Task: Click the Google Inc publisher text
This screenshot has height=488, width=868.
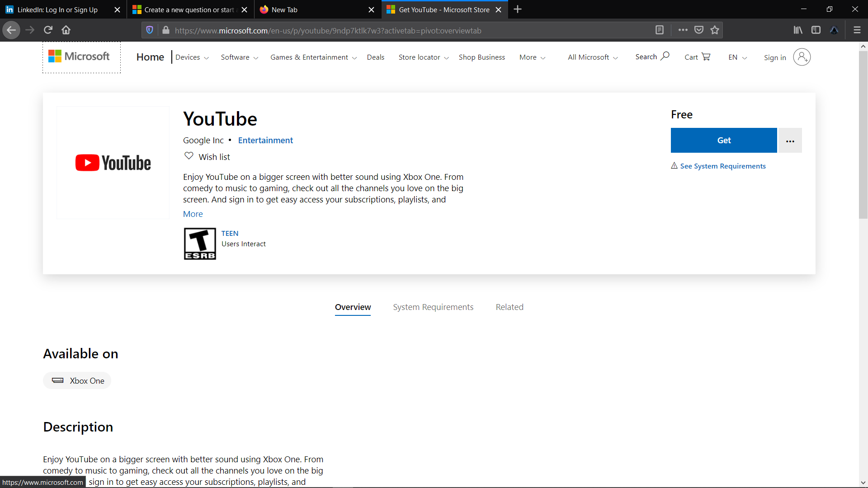Action: click(x=203, y=141)
